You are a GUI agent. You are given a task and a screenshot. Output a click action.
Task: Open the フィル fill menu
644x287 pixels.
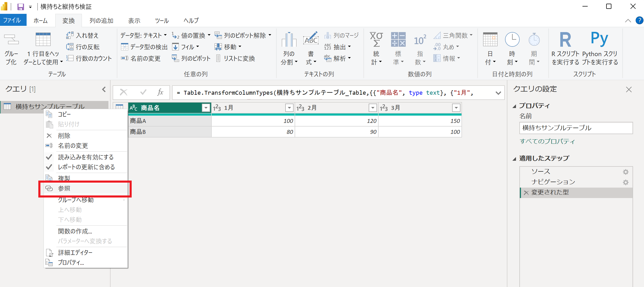[x=186, y=47]
